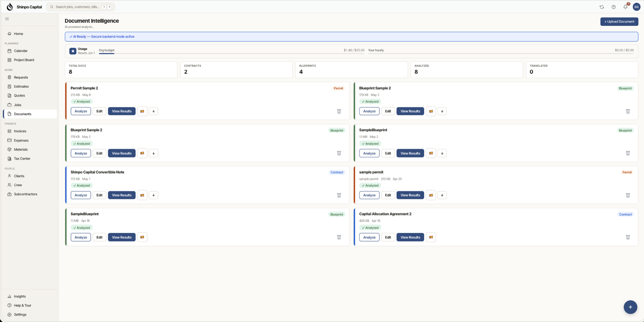Open Estimates in the sidebar
Screen dimensions: 644x322
click(x=29, y=87)
